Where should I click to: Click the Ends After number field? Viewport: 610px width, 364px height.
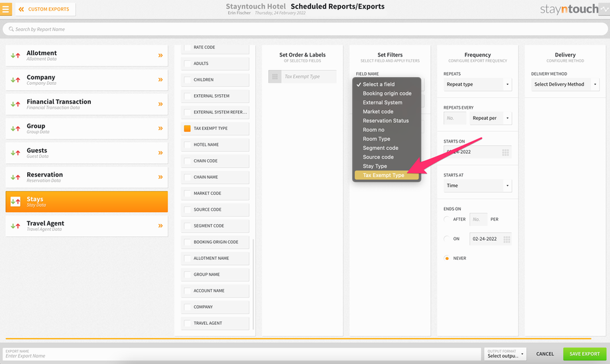click(478, 219)
